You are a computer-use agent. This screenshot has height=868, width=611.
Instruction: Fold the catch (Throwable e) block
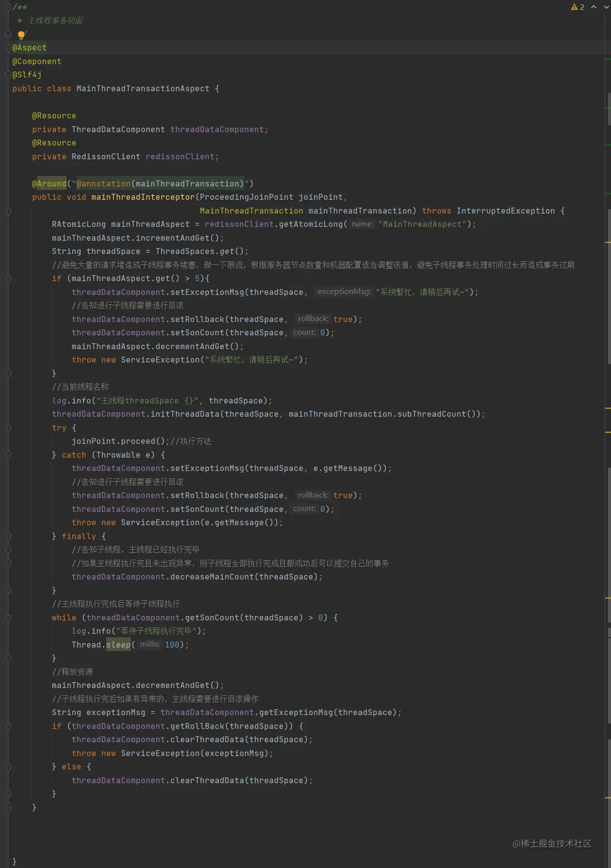point(8,455)
